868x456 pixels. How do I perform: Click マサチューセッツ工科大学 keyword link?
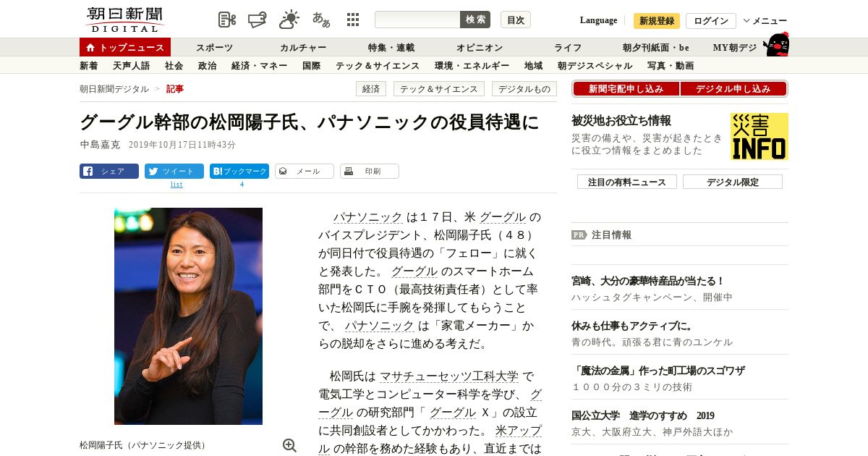tap(449, 376)
